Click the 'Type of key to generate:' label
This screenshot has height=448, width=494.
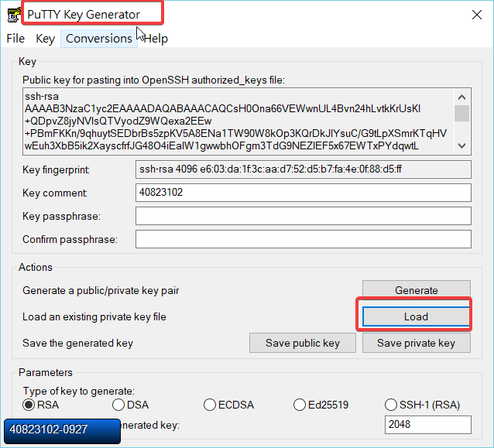pos(79,391)
